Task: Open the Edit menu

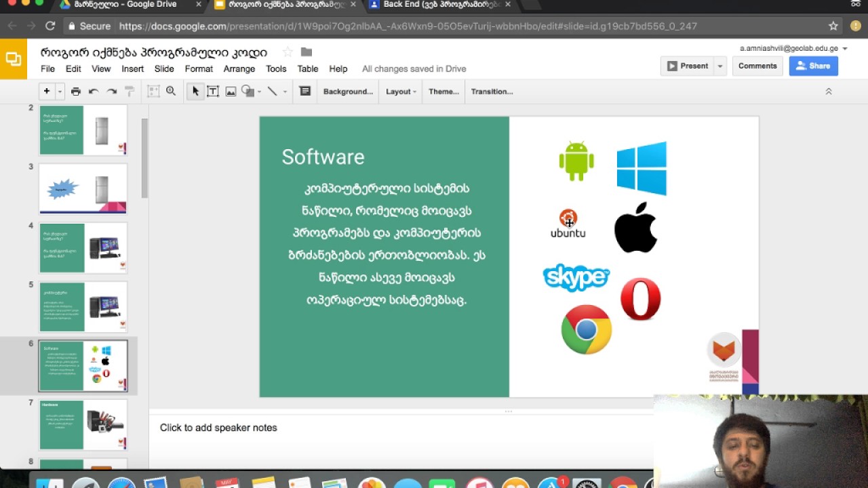Action: pyautogui.click(x=73, y=68)
